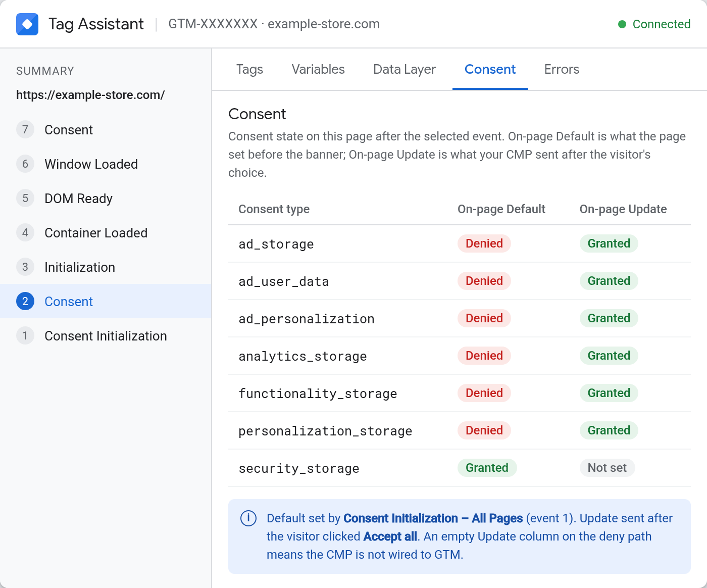Click the Granted badge for functionality_storage
This screenshot has width=707, height=588.
click(609, 393)
